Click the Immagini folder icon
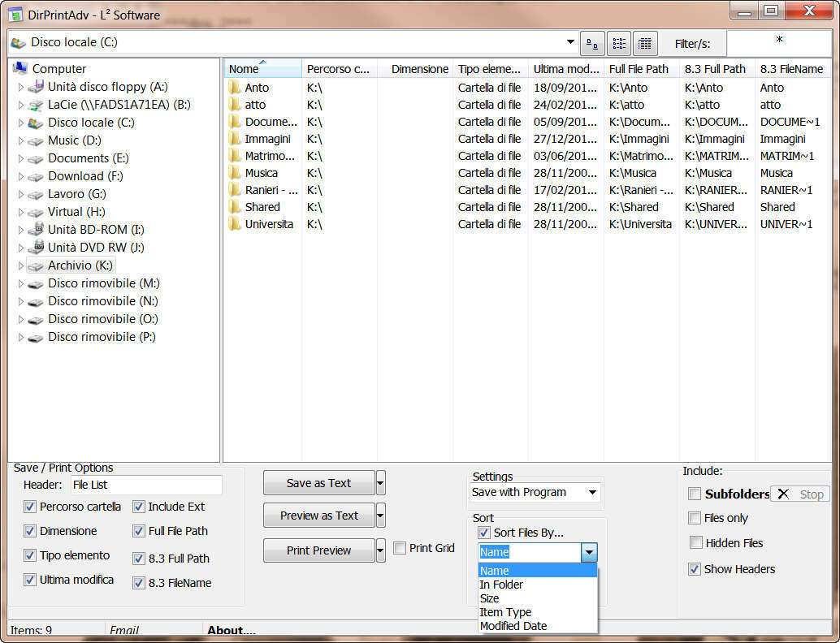The width and height of the screenshot is (840, 643). pyautogui.click(x=235, y=139)
